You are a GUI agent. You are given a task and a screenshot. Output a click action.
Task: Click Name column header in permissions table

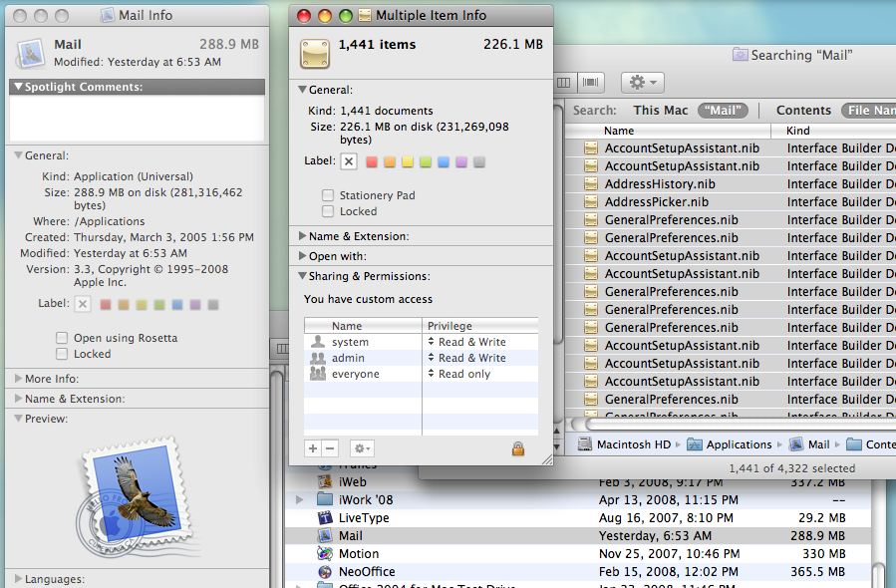pos(364,326)
